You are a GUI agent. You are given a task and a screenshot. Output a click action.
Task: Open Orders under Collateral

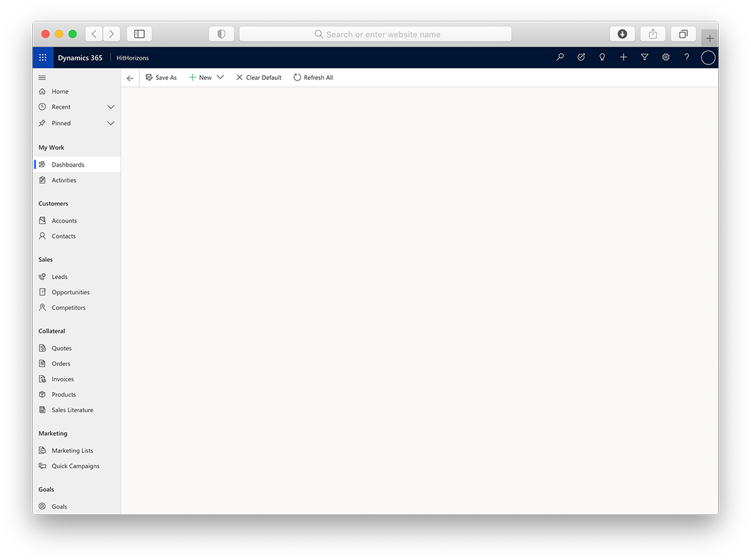(x=76, y=363)
